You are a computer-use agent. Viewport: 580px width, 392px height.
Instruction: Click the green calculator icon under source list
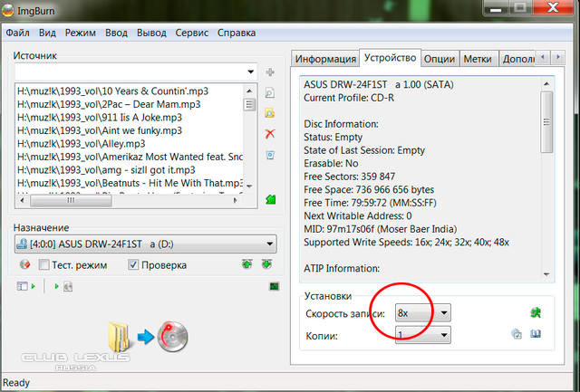pos(269,199)
